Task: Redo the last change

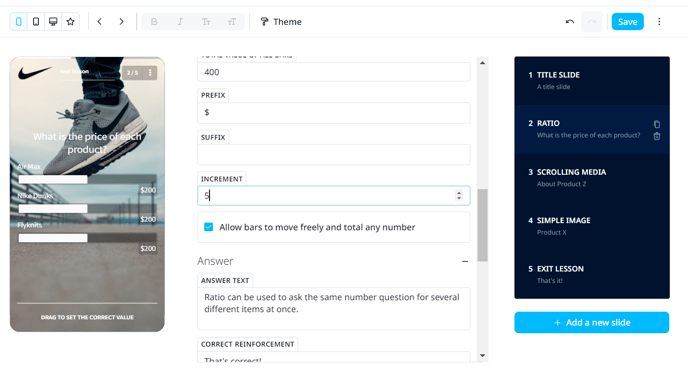Action: point(591,21)
